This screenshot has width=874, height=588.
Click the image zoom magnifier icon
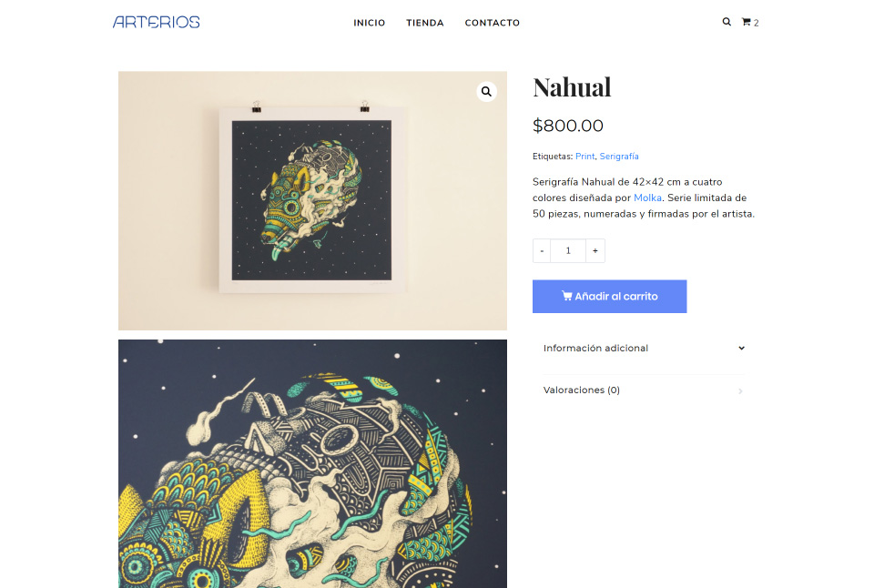[x=486, y=91]
